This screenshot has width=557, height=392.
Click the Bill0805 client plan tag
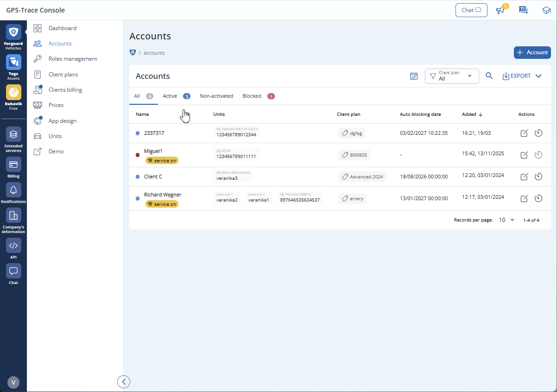pyautogui.click(x=354, y=155)
